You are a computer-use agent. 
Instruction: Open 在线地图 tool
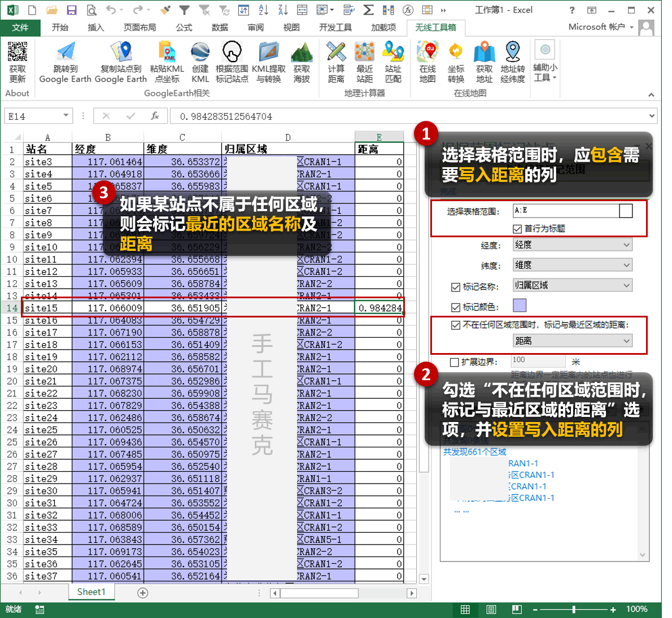point(427,51)
